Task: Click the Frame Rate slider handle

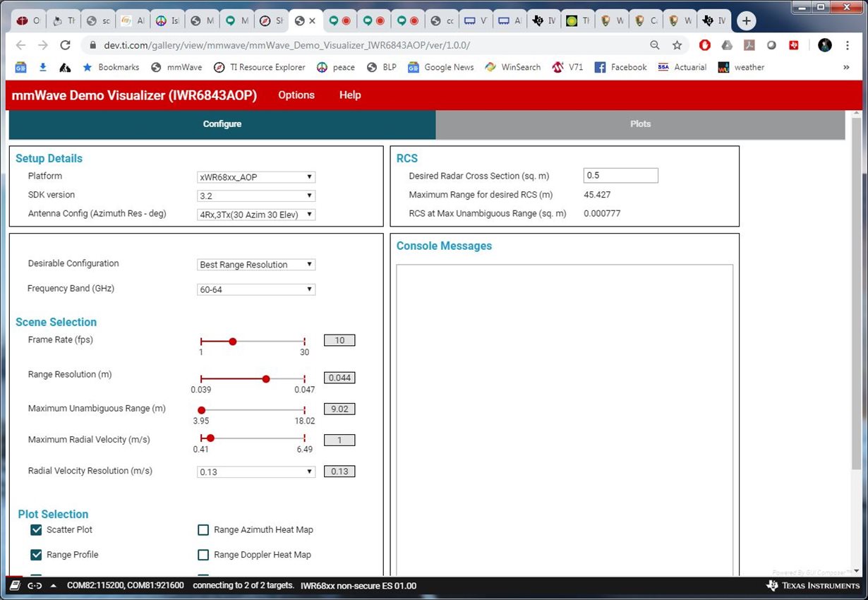Action: tap(233, 341)
